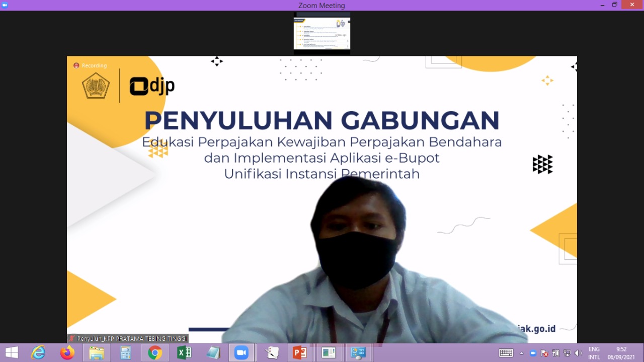Open Google Chrome from the taskbar
The image size is (644, 362).
click(x=155, y=353)
